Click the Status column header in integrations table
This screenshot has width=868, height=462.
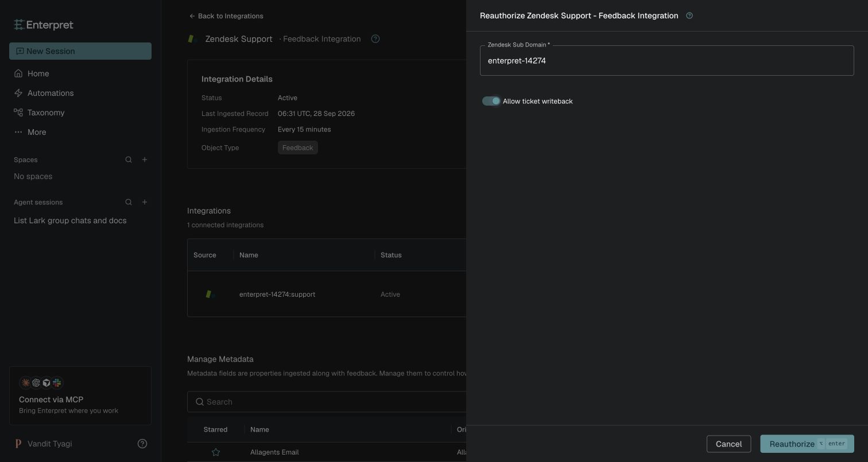tap(391, 255)
